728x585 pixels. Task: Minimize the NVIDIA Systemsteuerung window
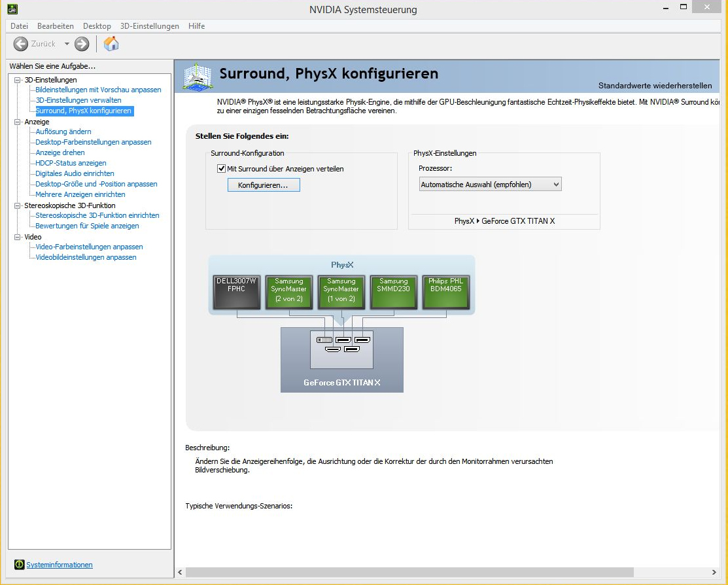[666, 7]
